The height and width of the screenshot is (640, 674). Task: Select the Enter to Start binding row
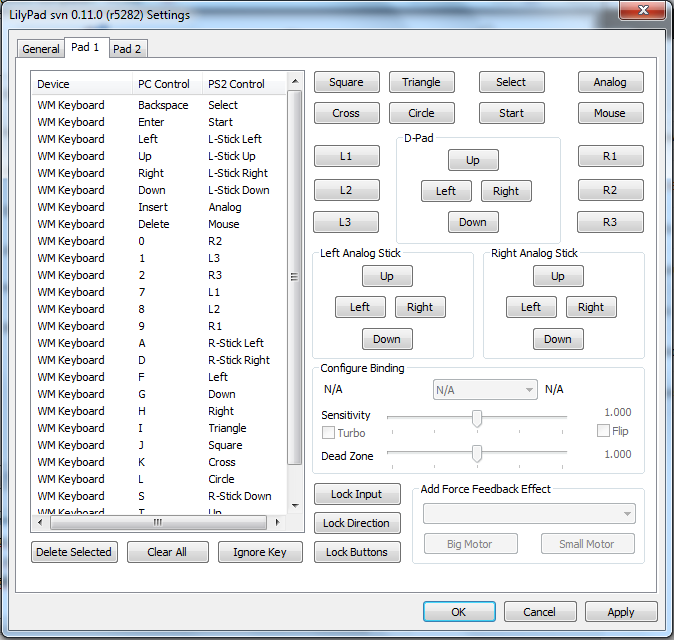coord(159,122)
